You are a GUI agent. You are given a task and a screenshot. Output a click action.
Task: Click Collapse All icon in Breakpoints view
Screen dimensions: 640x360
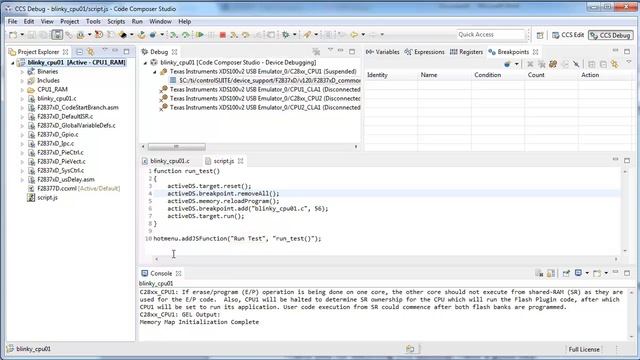pos(603,64)
